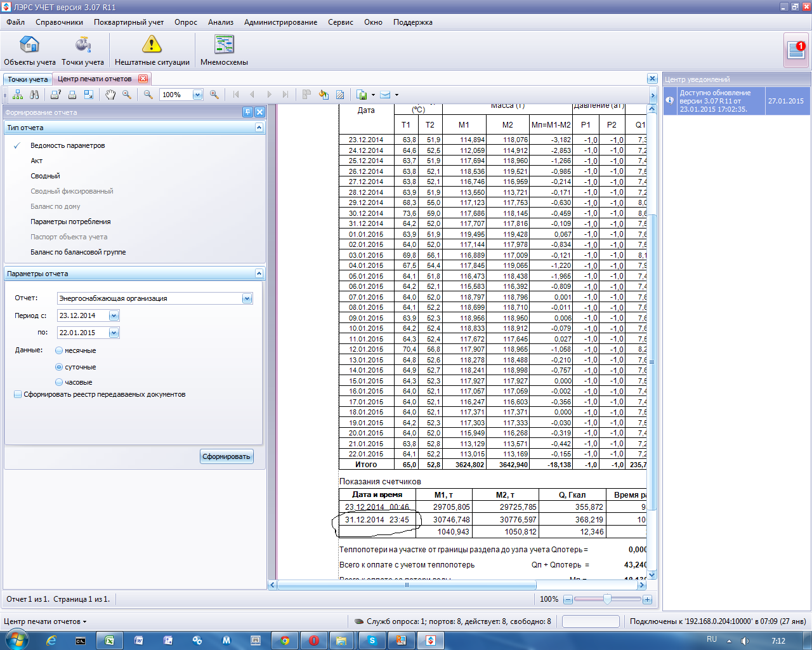Click the multiple pages layout icon
Viewport: 812px width, 650px height.
(x=307, y=95)
